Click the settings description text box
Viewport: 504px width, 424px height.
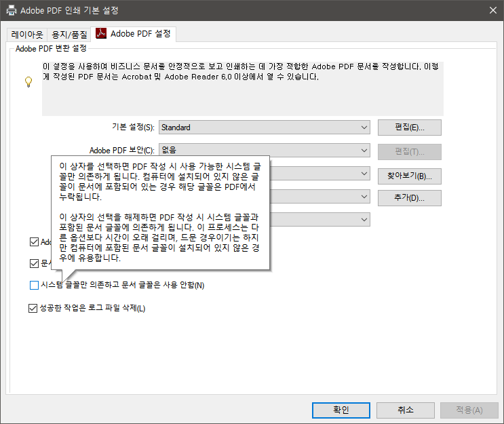pos(243,89)
